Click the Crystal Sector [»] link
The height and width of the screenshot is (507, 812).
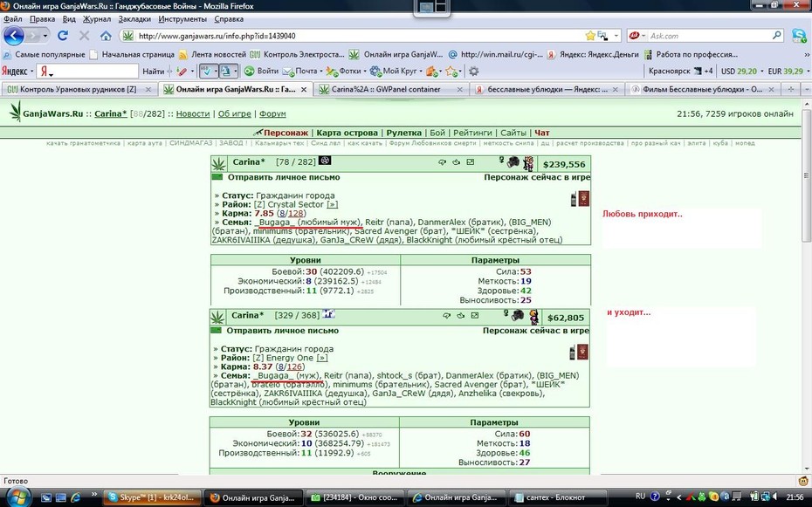click(332, 204)
